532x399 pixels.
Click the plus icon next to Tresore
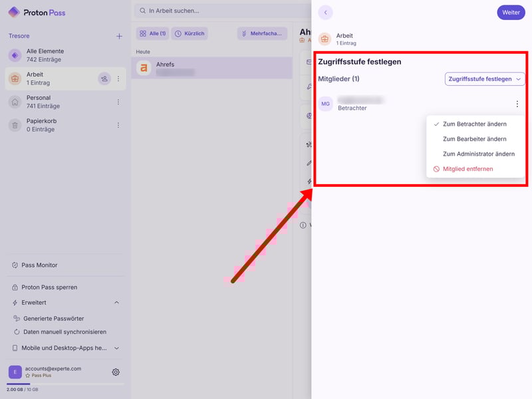click(x=119, y=36)
